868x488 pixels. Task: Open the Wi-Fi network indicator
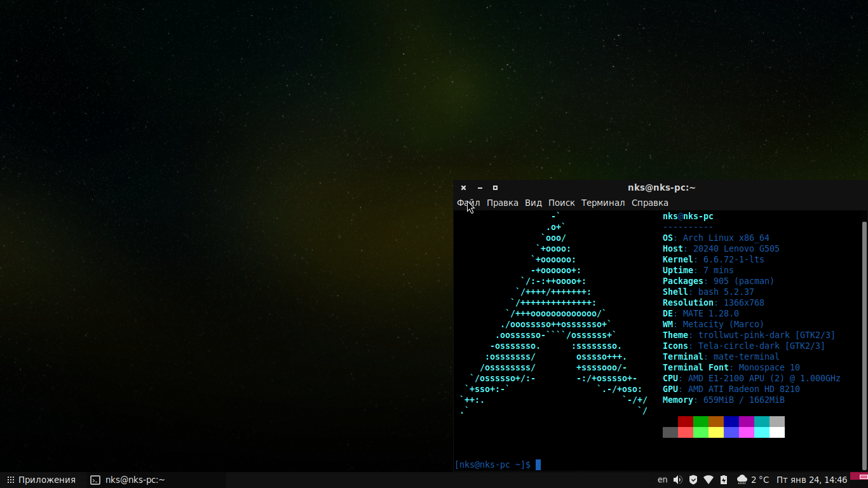[709, 480]
